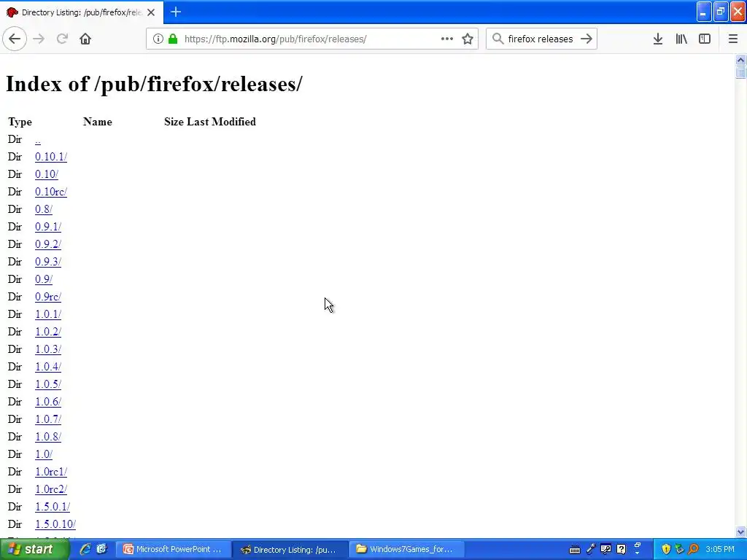Open a new tab with plus
The width and height of the screenshot is (747, 560).
coord(175,12)
